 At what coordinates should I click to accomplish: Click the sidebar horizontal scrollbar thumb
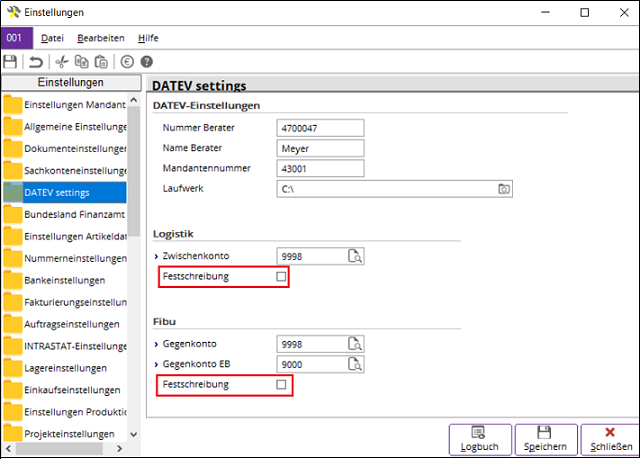click(59, 448)
